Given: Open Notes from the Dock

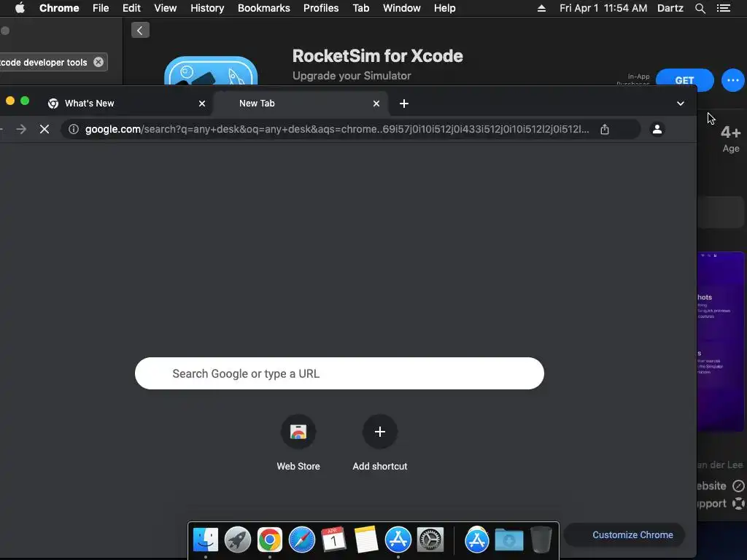Looking at the screenshot, I should tap(366, 540).
